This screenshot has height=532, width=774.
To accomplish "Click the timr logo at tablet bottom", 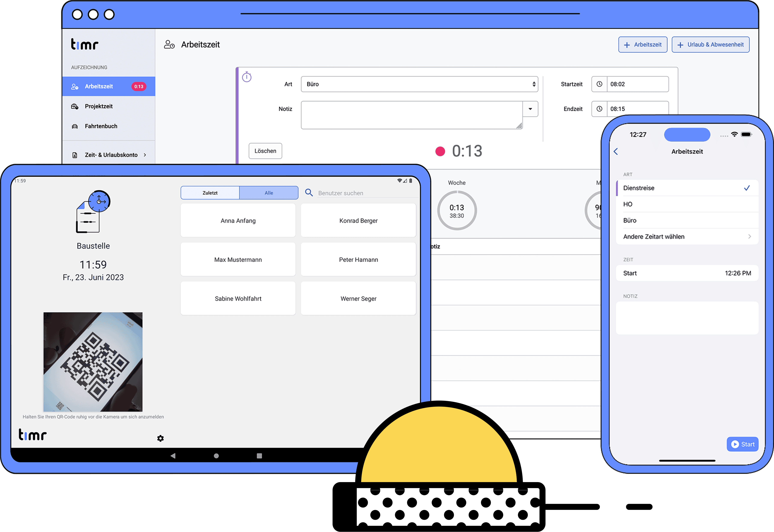I will click(33, 435).
